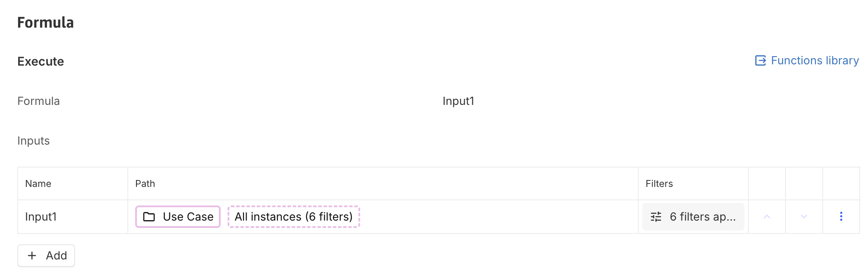This screenshot has width=868, height=278.
Task: Collapse the Input1 row using the caret
Action: click(x=767, y=217)
